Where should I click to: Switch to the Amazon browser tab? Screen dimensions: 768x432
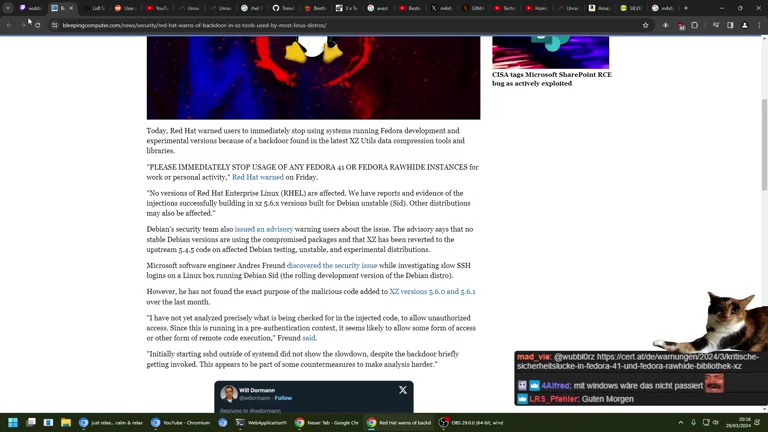(x=598, y=8)
